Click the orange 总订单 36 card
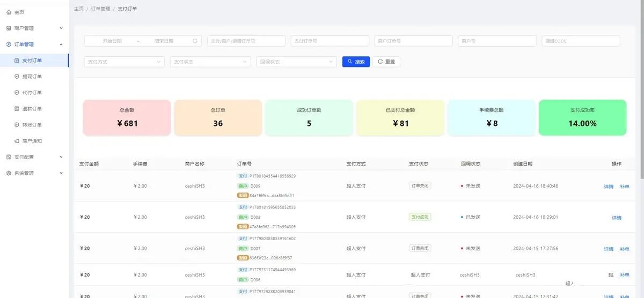The image size is (644, 298). point(218,117)
